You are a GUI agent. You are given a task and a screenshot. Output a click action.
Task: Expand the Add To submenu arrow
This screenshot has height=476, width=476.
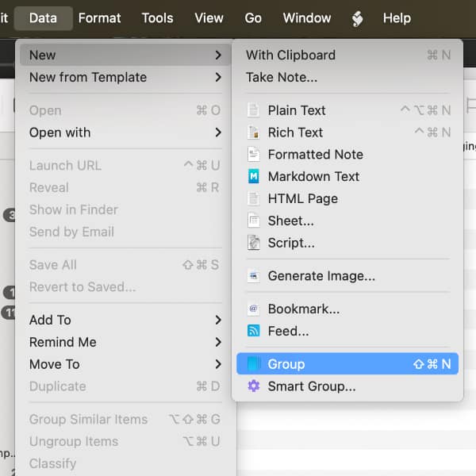coord(217,320)
